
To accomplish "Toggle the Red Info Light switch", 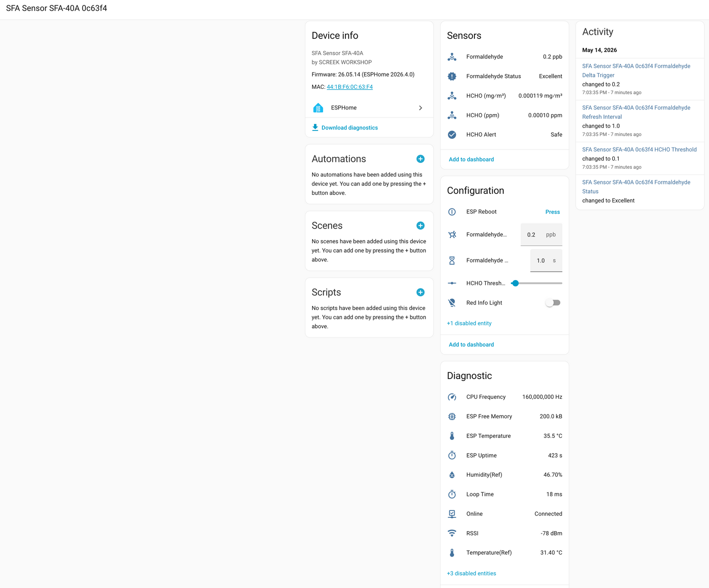I will pos(553,303).
